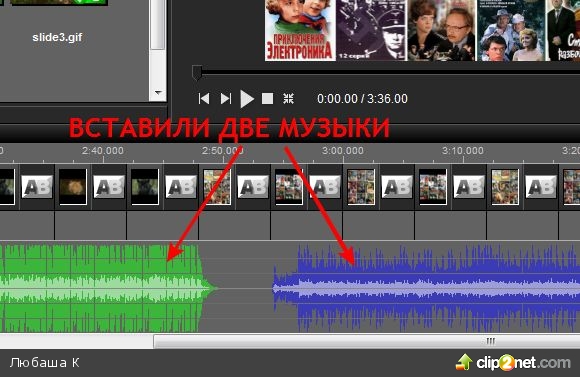This screenshot has height=377, width=580.
Task: Open the AB transition right after the lion slide
Action: coord(109,187)
